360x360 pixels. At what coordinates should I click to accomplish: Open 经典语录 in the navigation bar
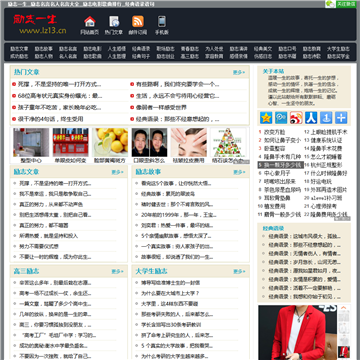[141, 49]
